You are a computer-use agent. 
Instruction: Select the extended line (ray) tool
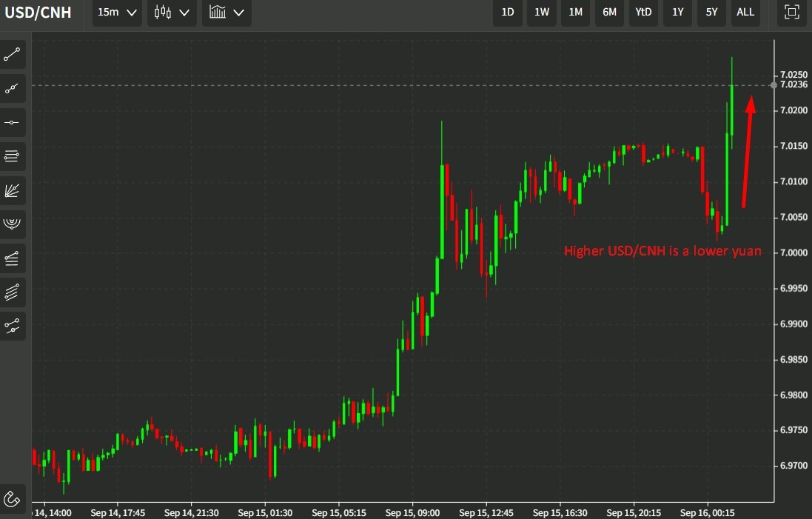click(x=12, y=89)
